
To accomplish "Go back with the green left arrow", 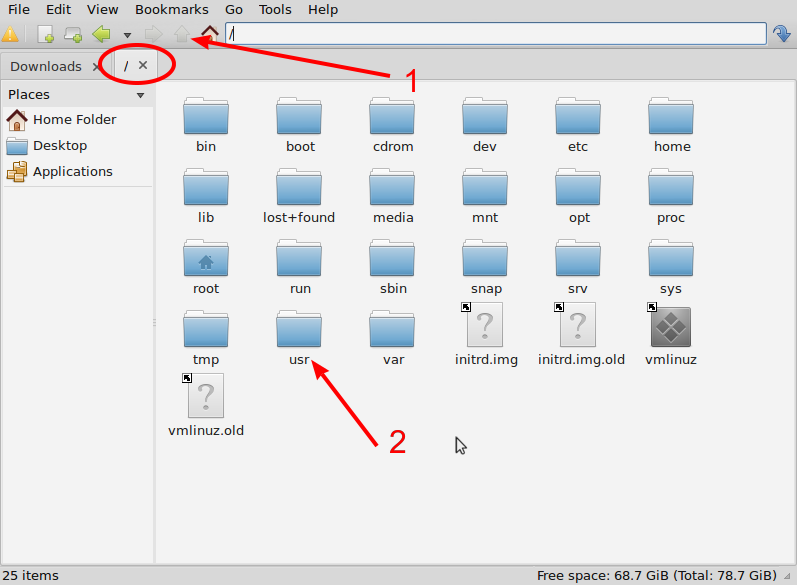I will (102, 35).
